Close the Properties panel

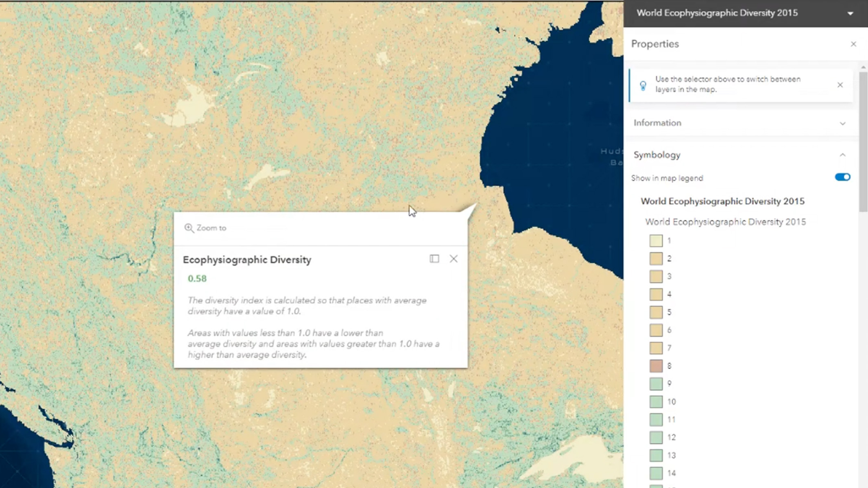(853, 44)
